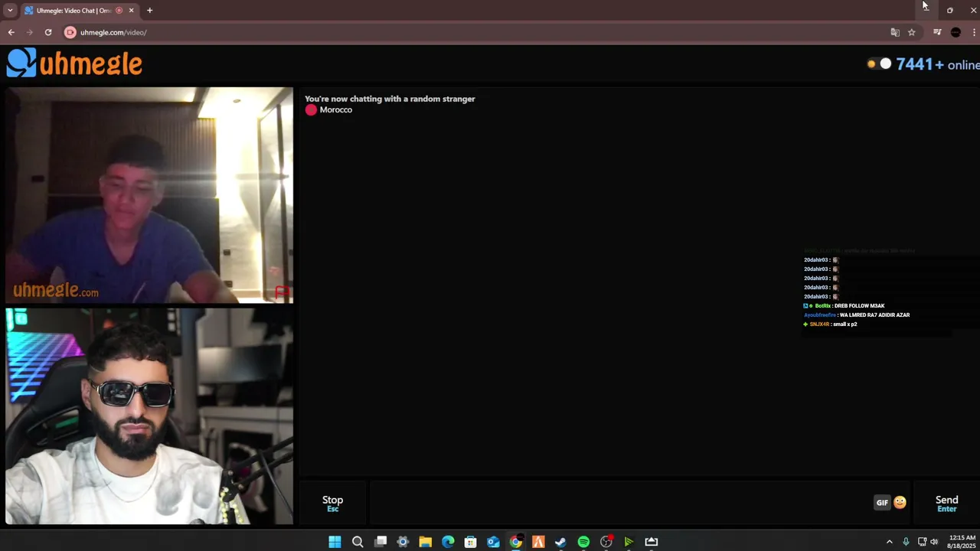Click the Send button
The height and width of the screenshot is (551, 980).
pyautogui.click(x=946, y=503)
